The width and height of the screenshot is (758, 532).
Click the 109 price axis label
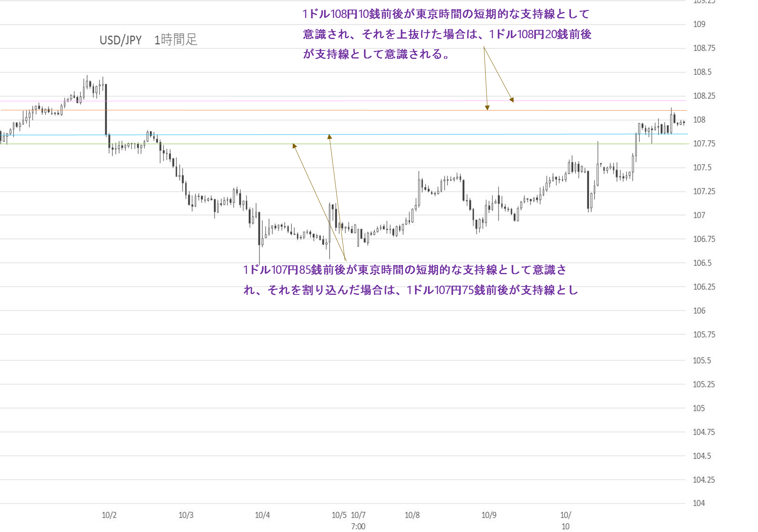coord(699,24)
